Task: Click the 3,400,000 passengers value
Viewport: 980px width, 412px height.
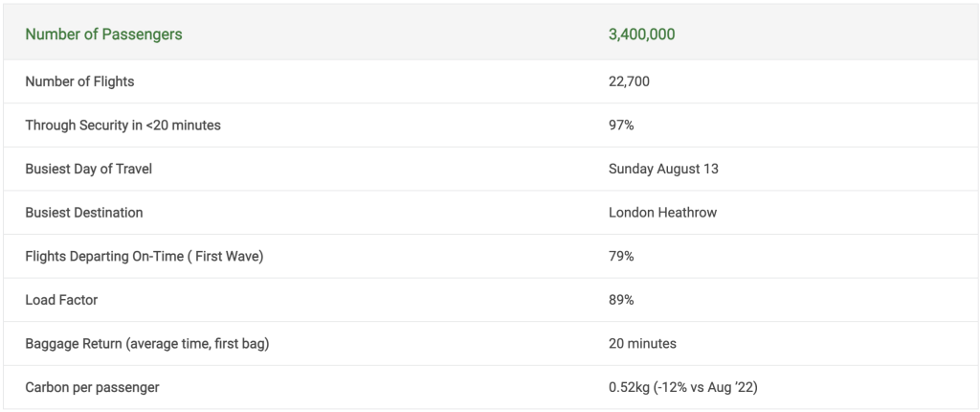Action: (642, 34)
